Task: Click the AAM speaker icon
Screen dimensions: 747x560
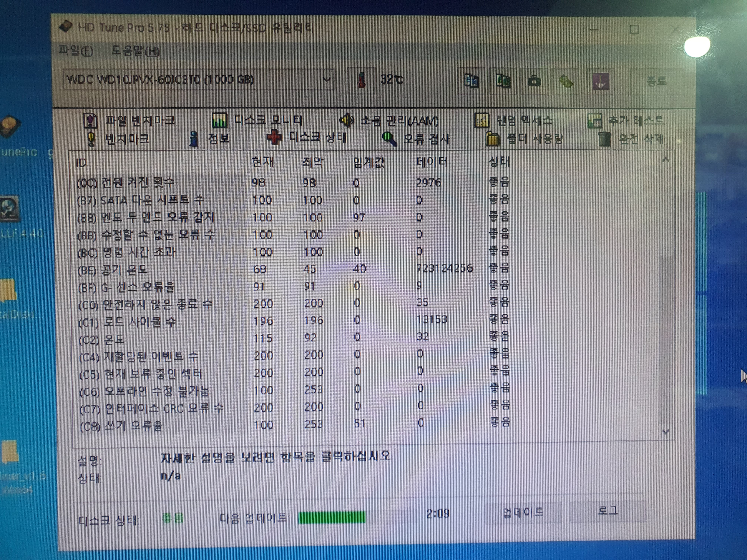Action: 346,120
